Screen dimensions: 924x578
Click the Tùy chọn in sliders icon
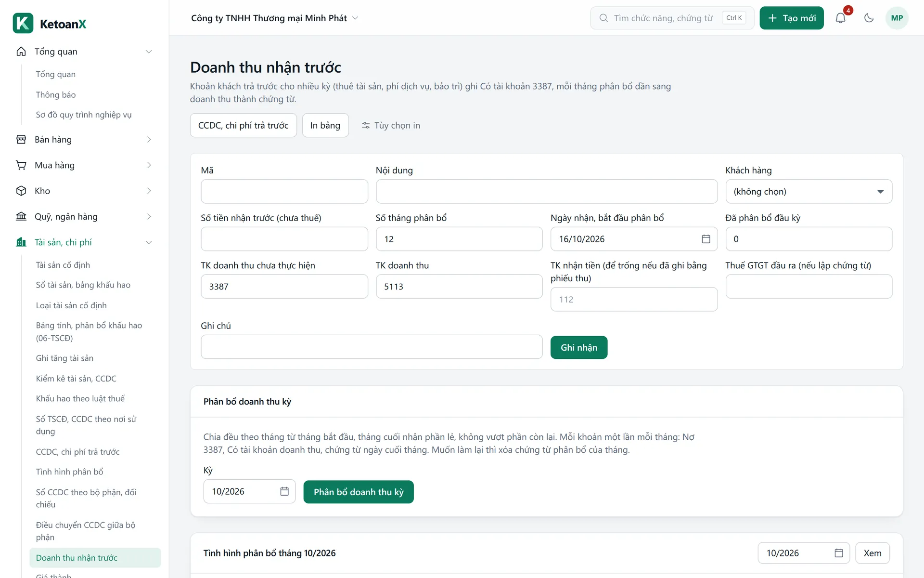click(366, 125)
